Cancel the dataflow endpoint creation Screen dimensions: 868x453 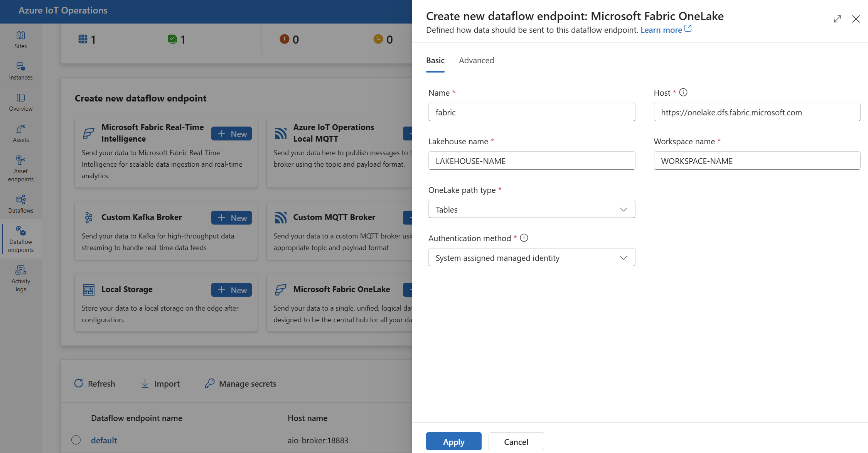click(516, 441)
